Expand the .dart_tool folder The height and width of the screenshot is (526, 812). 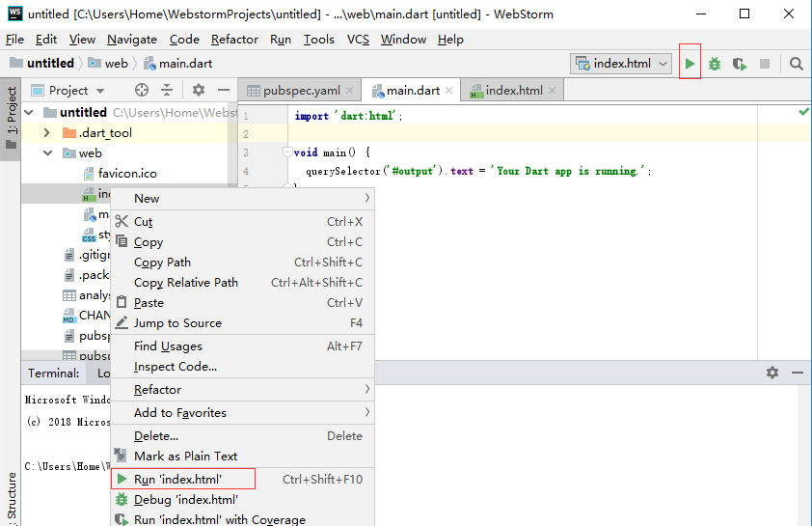click(47, 132)
